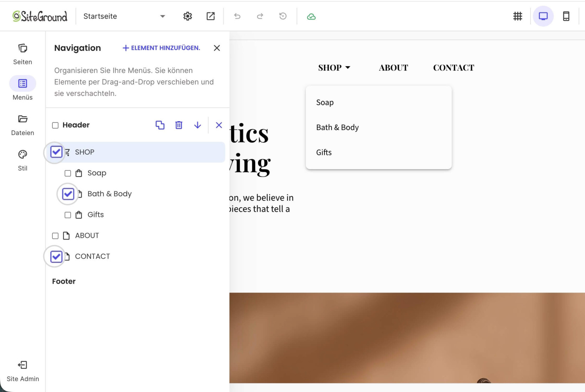The width and height of the screenshot is (585, 392).
Task: Open the revision history icon
Action: click(283, 16)
